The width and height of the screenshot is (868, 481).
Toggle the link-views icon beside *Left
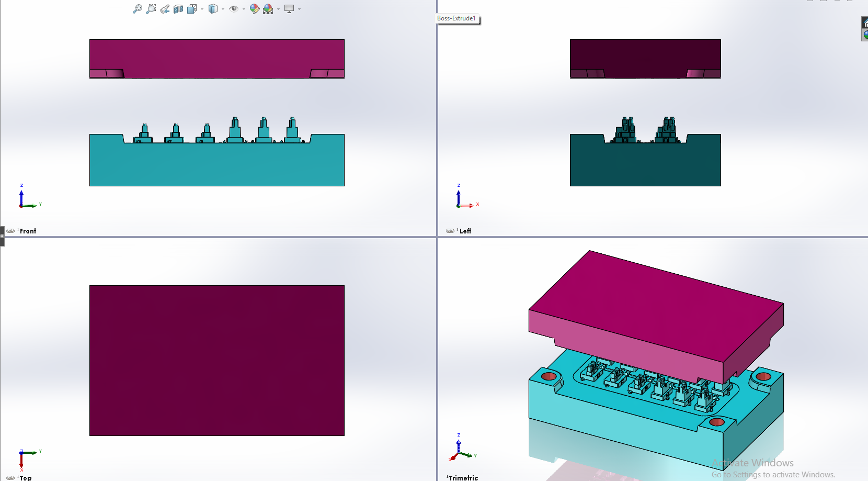tap(450, 231)
